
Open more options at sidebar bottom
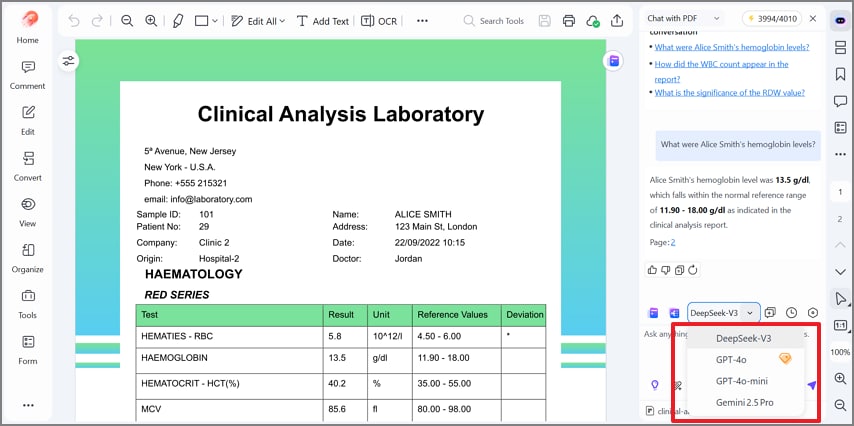coord(28,405)
